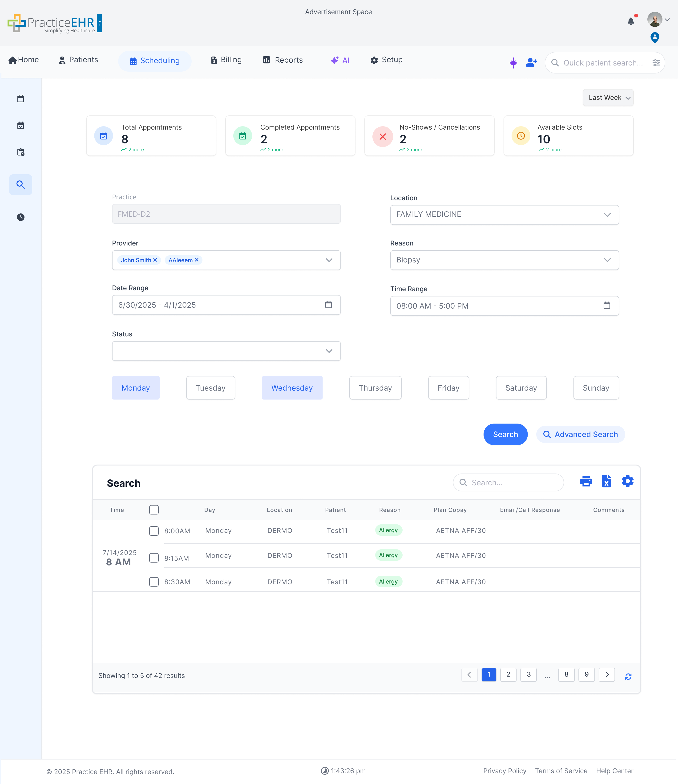Open the calendar view from the sidebar
Image resolution: width=678 pixels, height=784 pixels.
coord(21,98)
